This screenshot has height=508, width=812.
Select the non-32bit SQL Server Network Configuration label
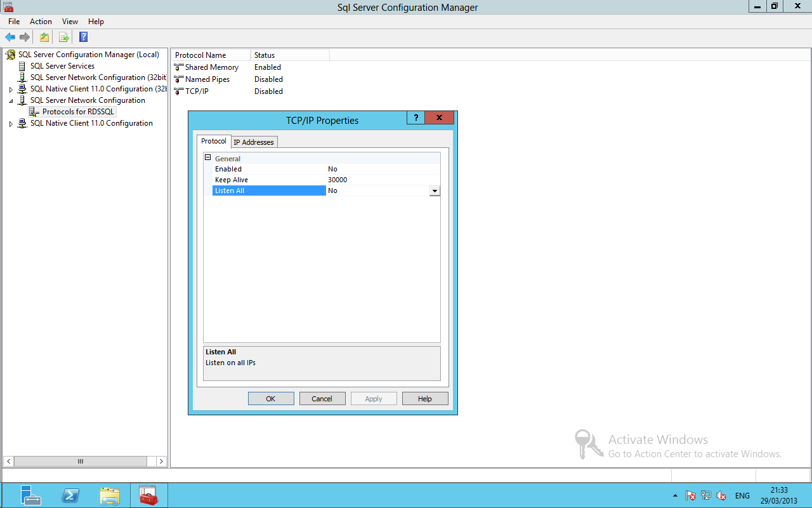(88, 100)
